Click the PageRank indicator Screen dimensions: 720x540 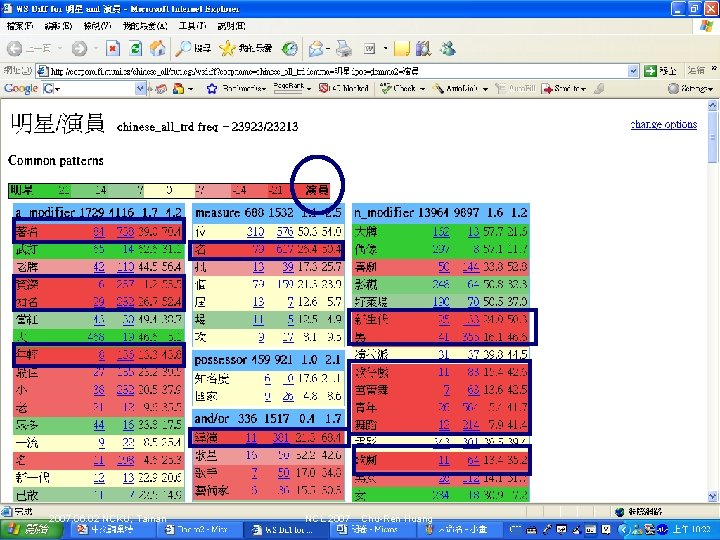[289, 88]
